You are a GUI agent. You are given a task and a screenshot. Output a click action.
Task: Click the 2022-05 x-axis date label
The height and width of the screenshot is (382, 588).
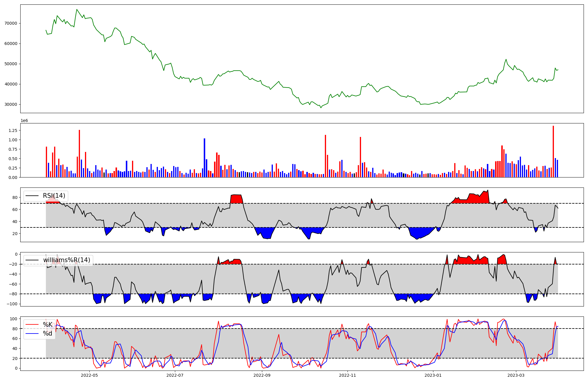89,375
